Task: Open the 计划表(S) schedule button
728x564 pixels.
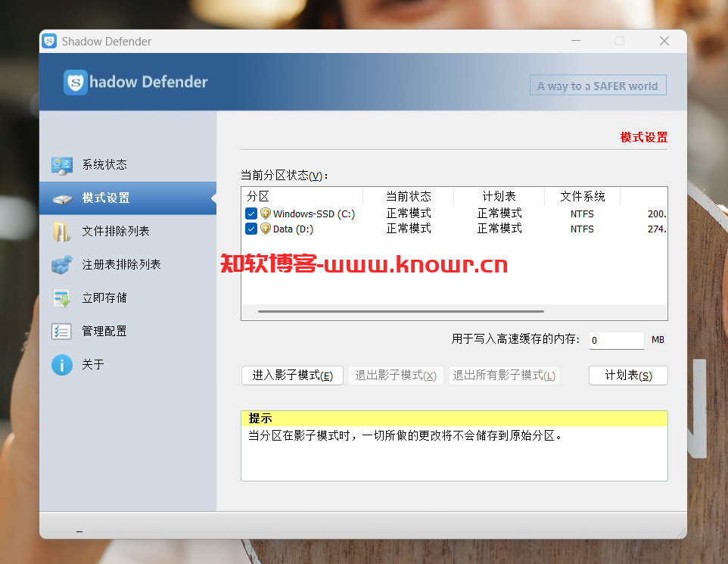Action: click(x=628, y=375)
